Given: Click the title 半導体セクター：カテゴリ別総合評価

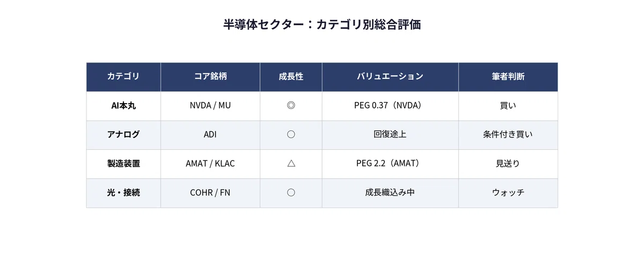Looking at the screenshot, I should click(322, 25).
